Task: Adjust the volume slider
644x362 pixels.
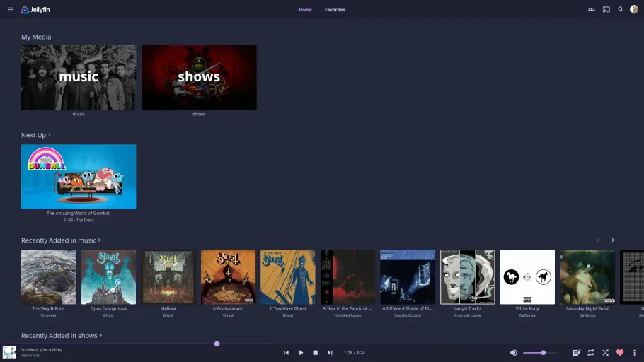Action: coord(540,353)
